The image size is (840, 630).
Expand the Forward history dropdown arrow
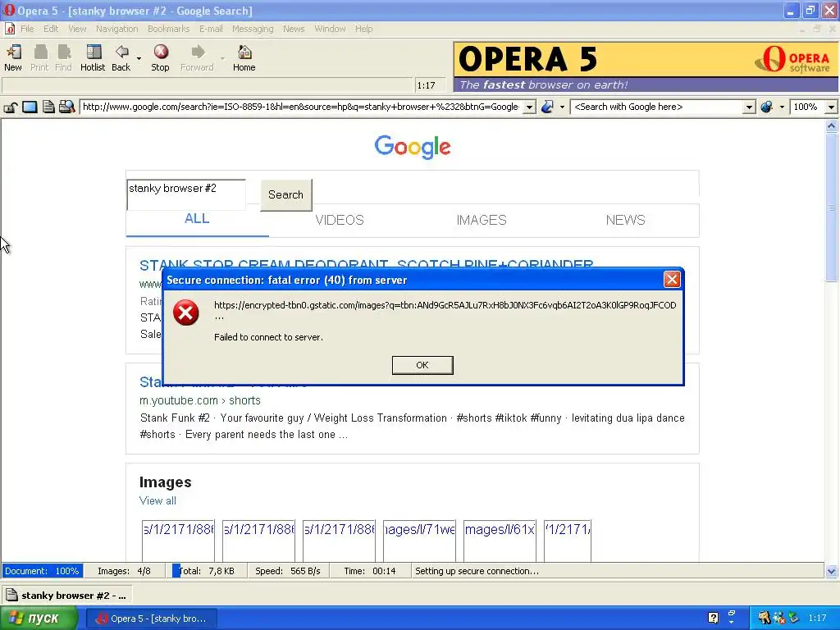coord(222,58)
